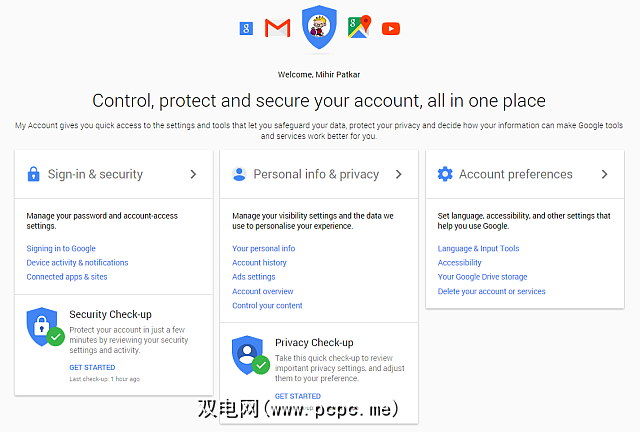Open the YouTube icon
The height and width of the screenshot is (432, 640).
(391, 28)
